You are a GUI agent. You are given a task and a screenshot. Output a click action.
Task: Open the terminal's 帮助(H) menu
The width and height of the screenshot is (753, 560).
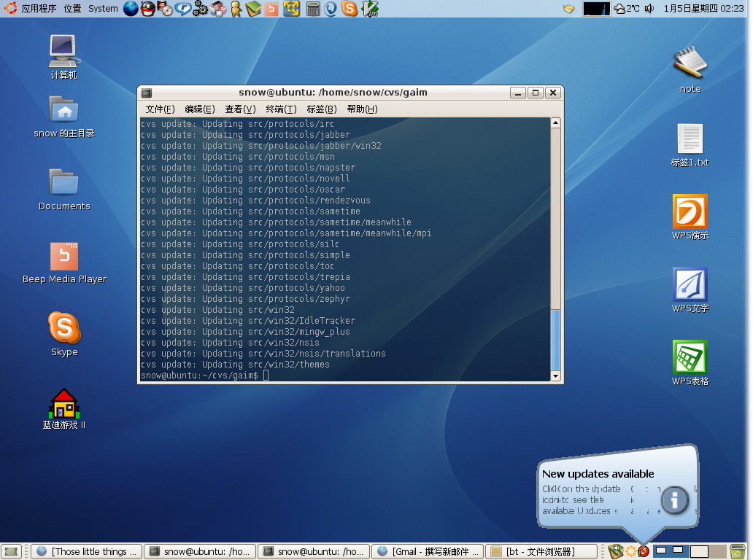tap(362, 109)
